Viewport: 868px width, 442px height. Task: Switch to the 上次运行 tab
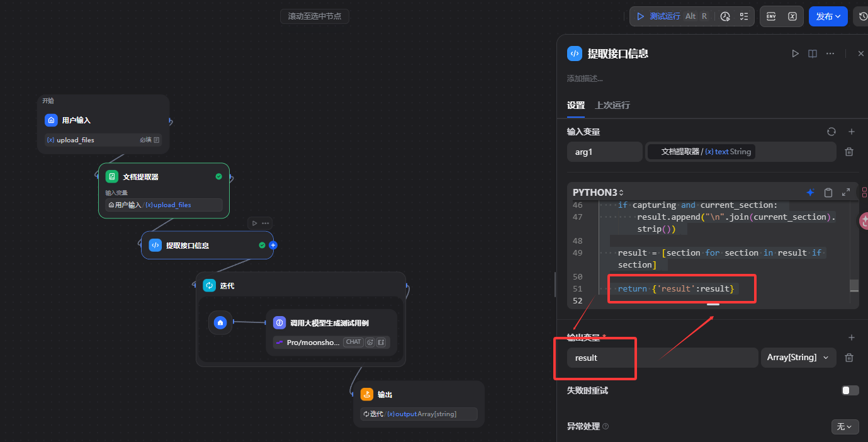[x=612, y=105]
